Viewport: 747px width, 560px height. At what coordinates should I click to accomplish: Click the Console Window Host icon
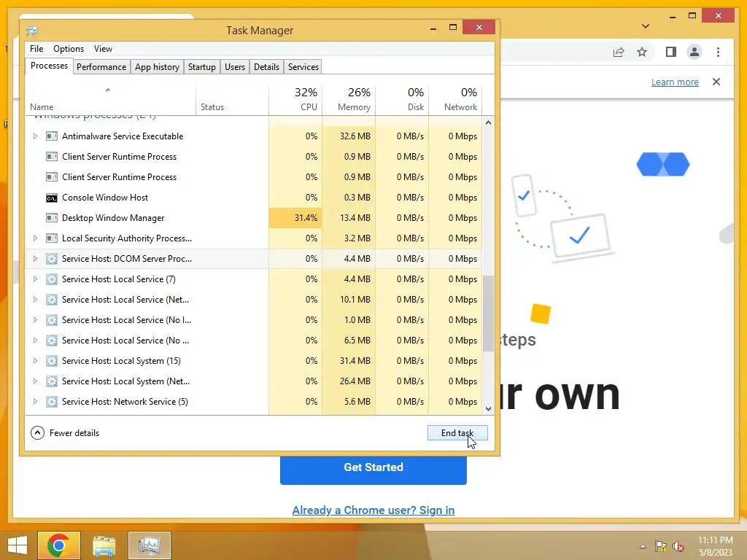click(x=52, y=198)
